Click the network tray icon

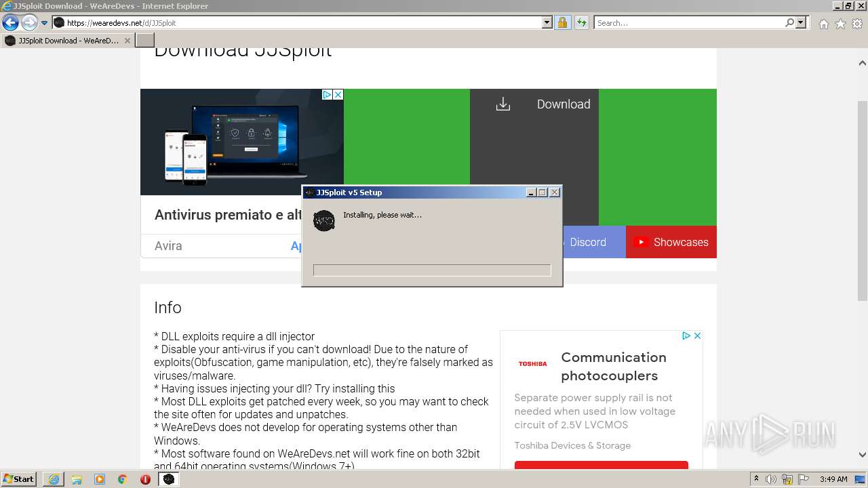787,479
